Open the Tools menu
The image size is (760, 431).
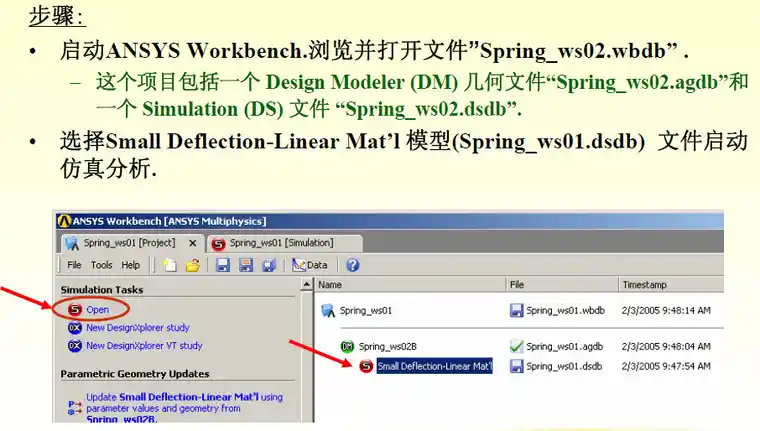[101, 265]
